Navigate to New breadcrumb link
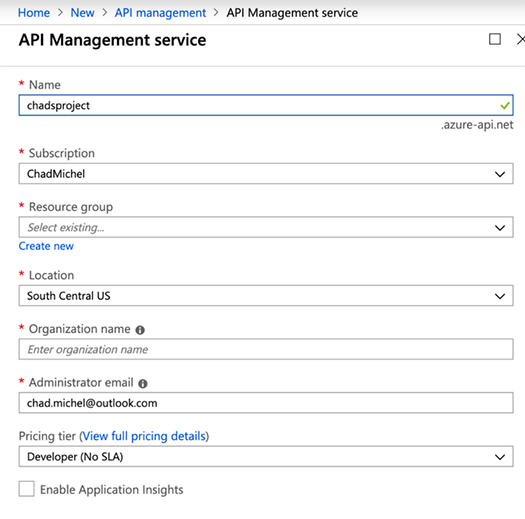Screen dimensions: 525x519 82,13
